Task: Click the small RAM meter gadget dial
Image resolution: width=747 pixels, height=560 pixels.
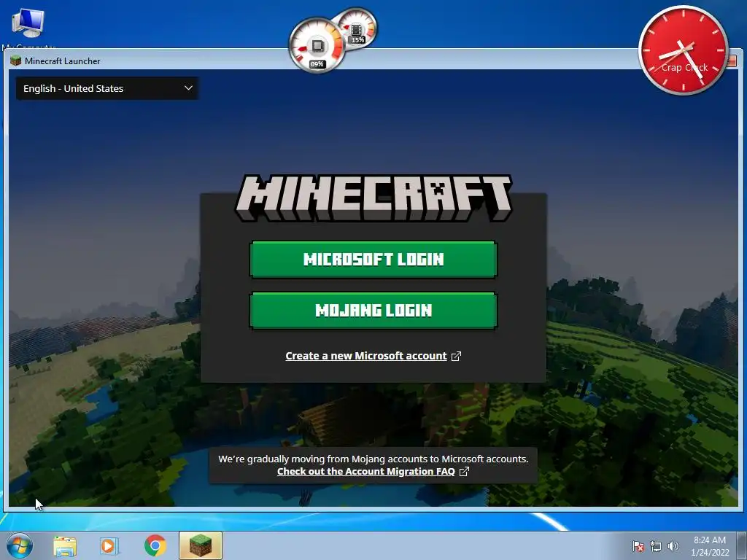Action: [x=356, y=29]
